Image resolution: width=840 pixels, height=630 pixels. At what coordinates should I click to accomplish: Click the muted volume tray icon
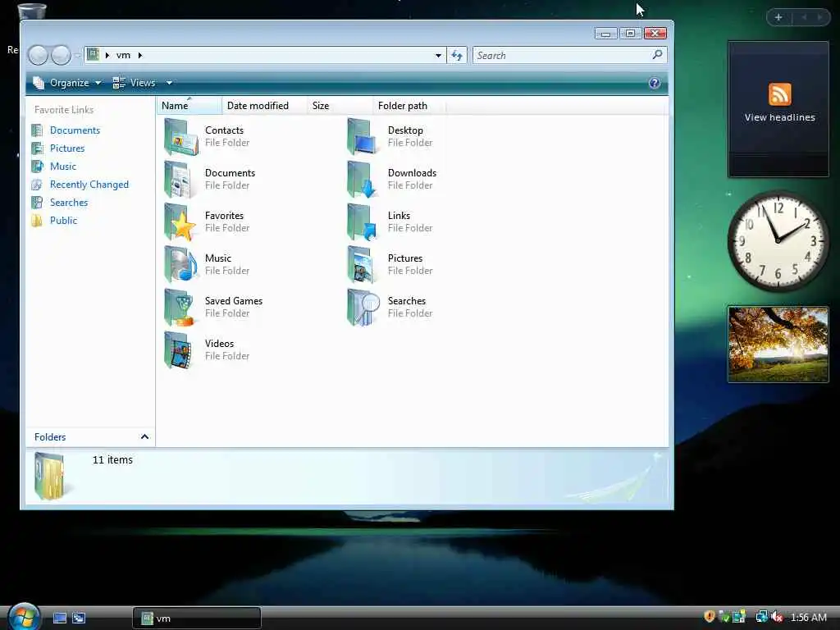pos(777,617)
